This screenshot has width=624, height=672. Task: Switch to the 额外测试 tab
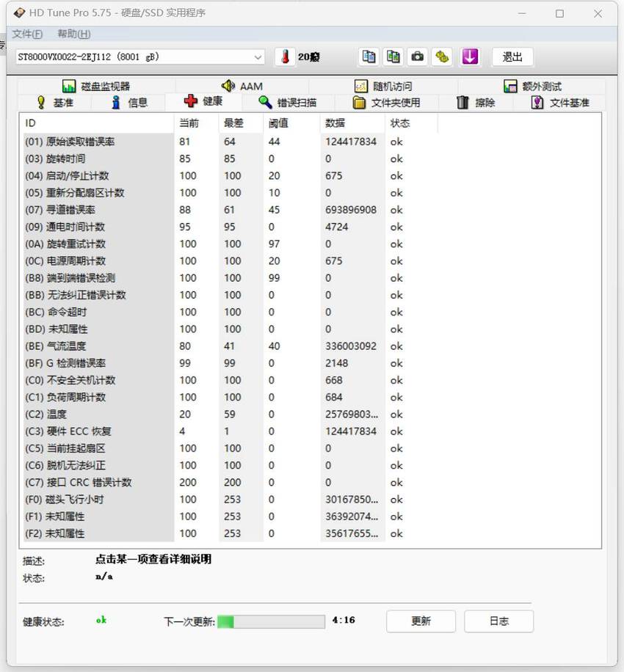[532, 86]
